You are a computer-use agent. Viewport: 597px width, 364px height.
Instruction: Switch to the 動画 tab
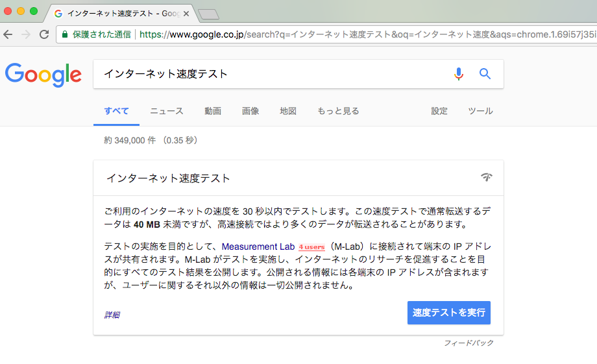click(213, 111)
